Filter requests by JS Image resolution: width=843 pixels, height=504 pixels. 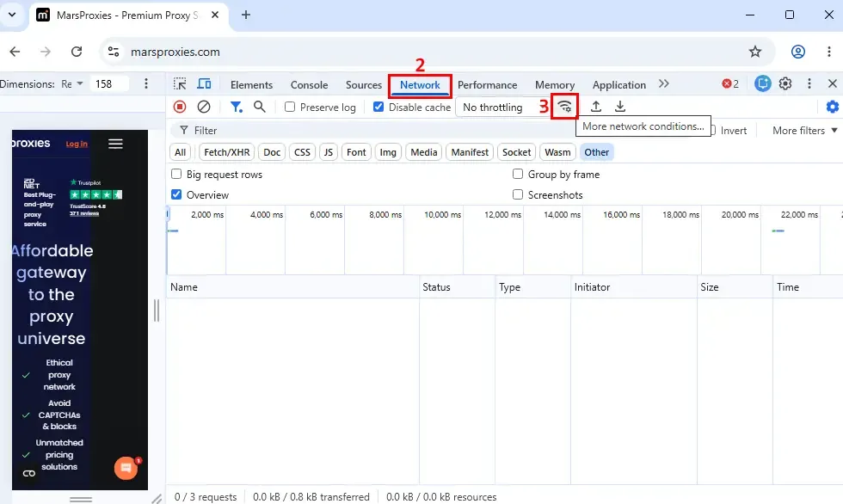click(328, 152)
